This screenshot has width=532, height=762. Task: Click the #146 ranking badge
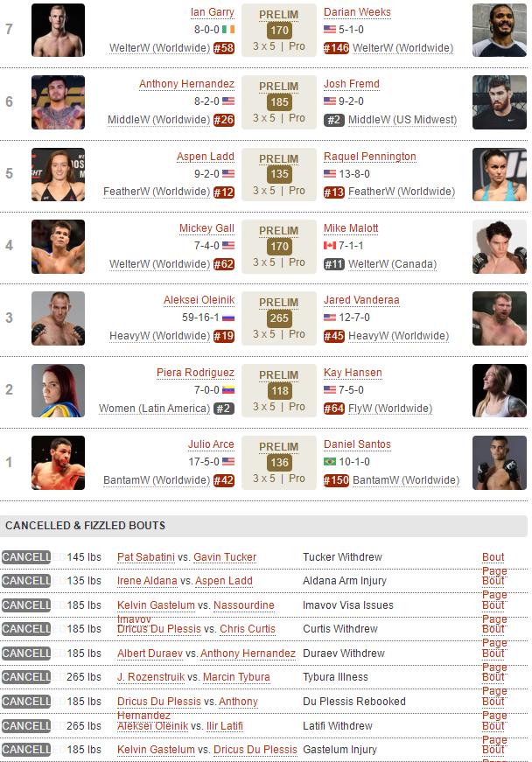point(336,48)
